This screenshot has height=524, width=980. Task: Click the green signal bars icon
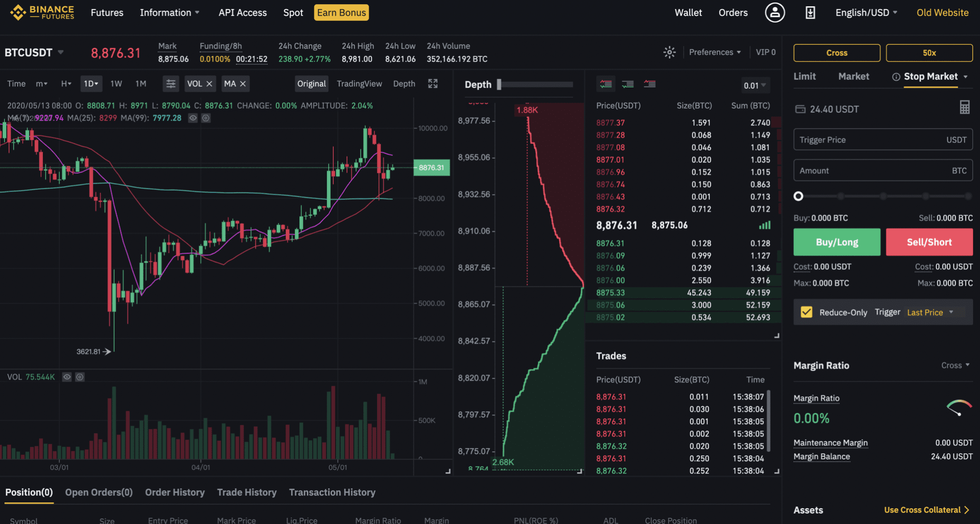point(765,225)
